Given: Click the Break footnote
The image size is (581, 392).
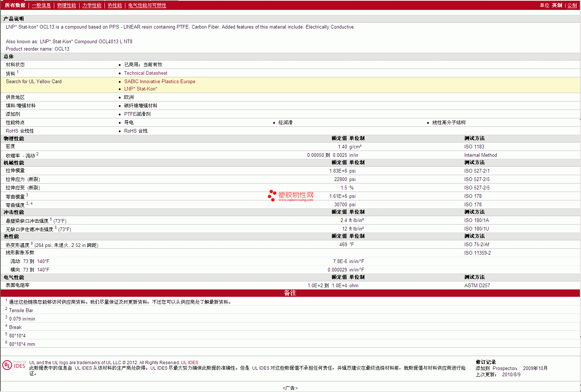Looking at the screenshot, I should pyautogui.click(x=15, y=327).
